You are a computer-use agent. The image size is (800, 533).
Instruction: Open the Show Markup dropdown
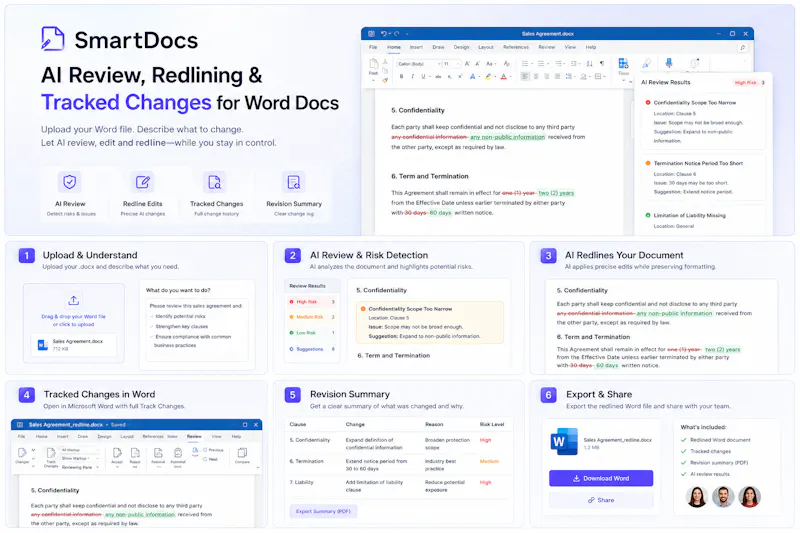point(80,459)
